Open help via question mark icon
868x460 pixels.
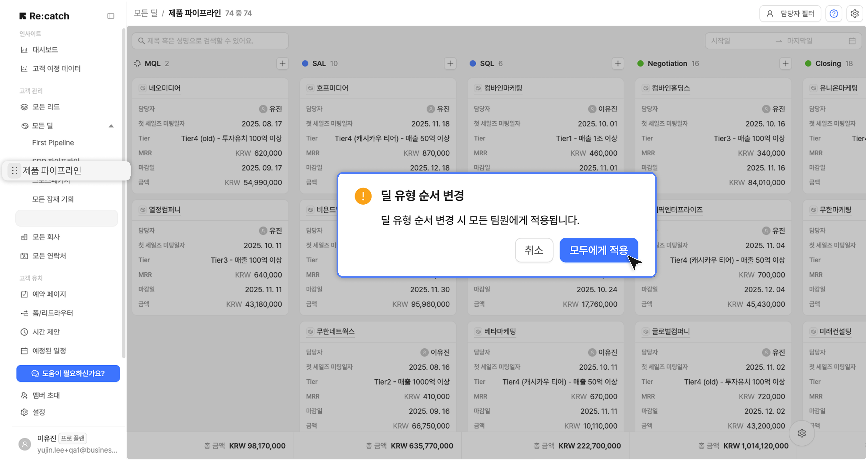834,13
